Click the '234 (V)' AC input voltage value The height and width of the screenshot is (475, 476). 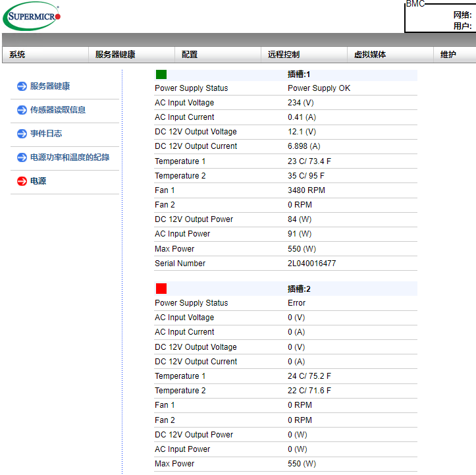pos(301,103)
